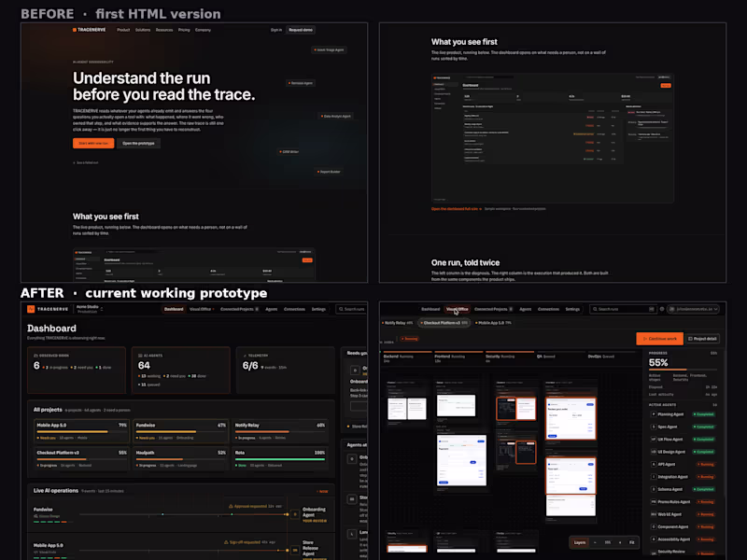Click the Notify Relay project progress bar
Screen dimensions: 747x560
point(280,432)
